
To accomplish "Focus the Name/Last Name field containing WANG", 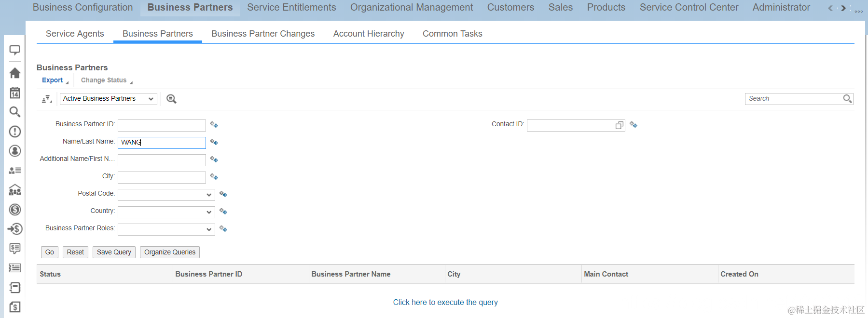I will (162, 143).
